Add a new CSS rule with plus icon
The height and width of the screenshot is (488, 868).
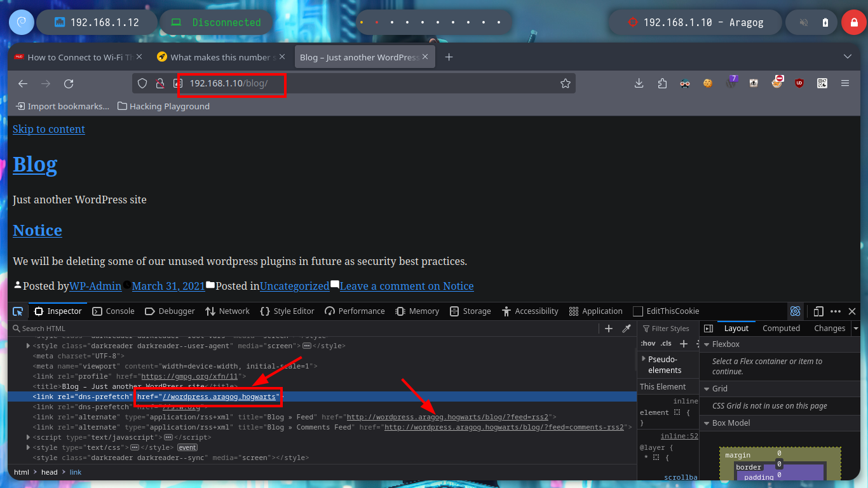coord(684,344)
